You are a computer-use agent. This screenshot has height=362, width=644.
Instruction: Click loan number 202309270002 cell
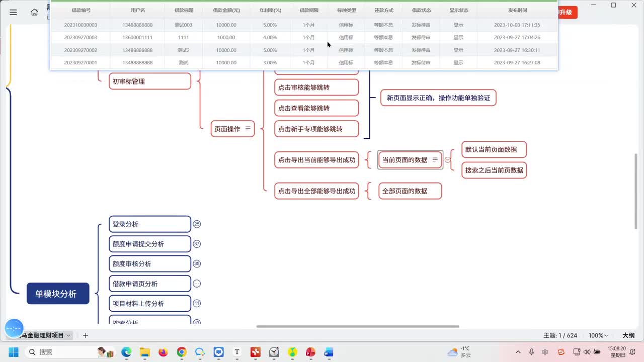(81, 50)
